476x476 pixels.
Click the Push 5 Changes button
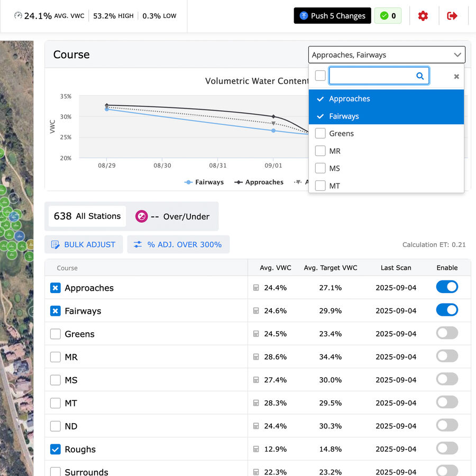pyautogui.click(x=332, y=16)
